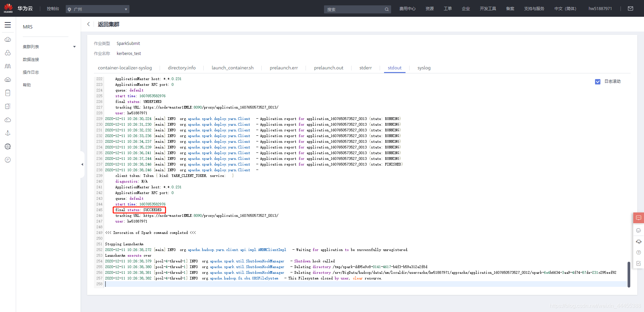Viewport: 644px width, 312px height.
Task: Open 控制台 in the top bar
Action: [x=53, y=9]
